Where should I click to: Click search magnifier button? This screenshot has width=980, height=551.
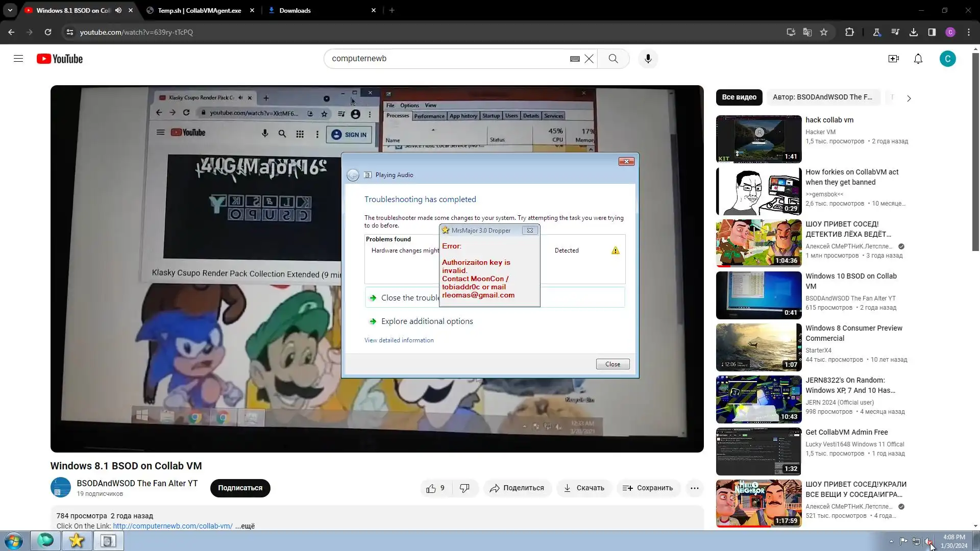(613, 59)
